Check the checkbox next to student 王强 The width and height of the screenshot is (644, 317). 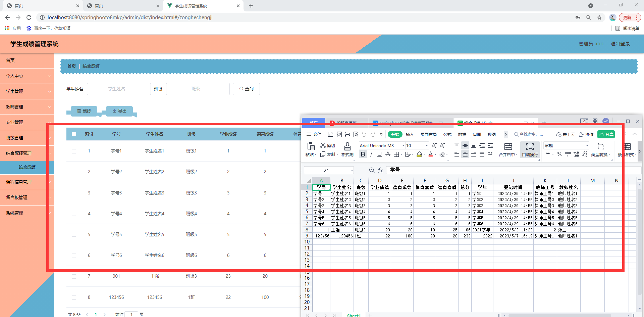tap(74, 276)
